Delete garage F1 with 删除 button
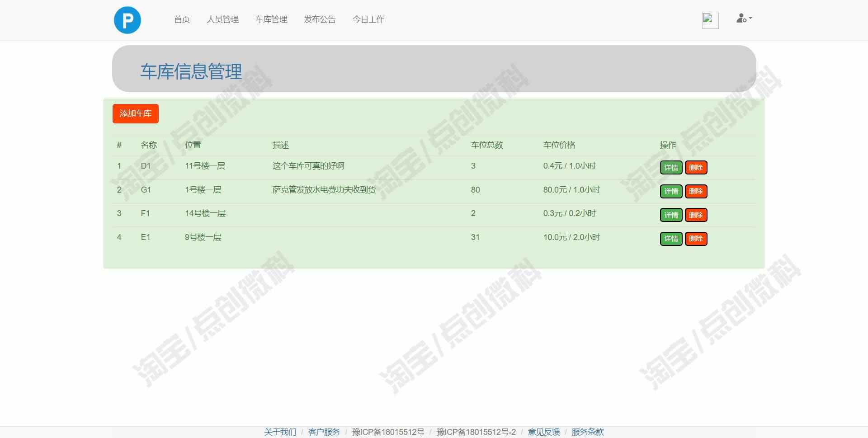Image resolution: width=868 pixels, height=438 pixels. (x=696, y=215)
